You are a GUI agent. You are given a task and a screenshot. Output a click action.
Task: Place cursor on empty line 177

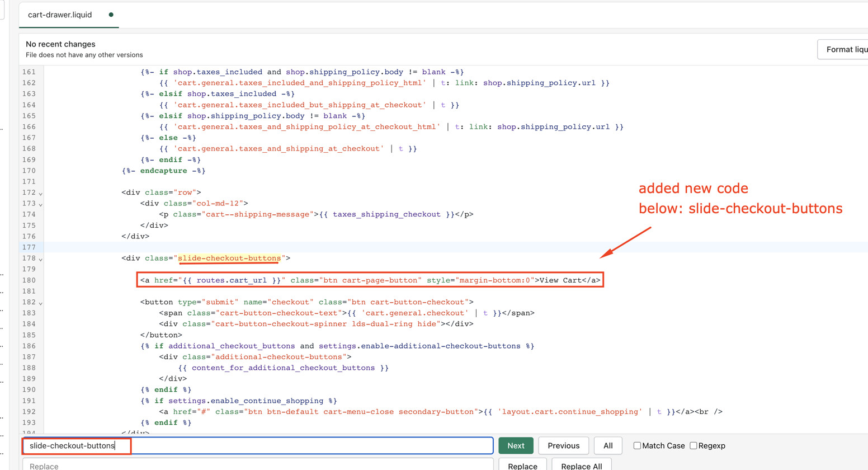336,247
